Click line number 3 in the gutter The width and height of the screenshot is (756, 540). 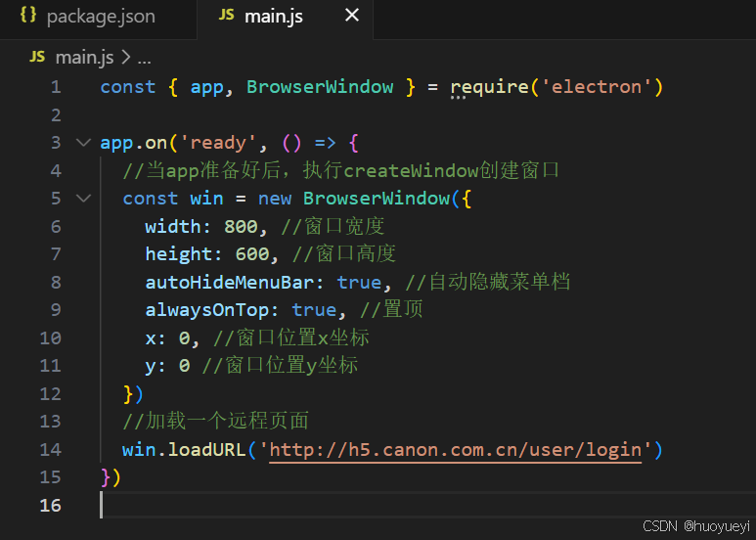[x=56, y=143]
